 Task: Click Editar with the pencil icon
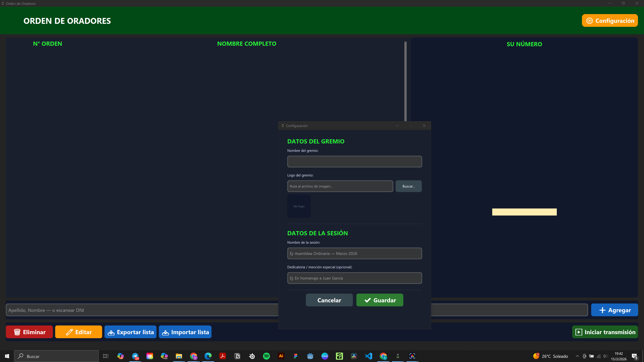click(78, 332)
